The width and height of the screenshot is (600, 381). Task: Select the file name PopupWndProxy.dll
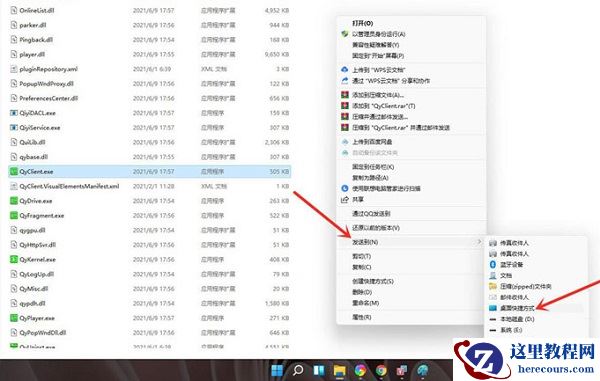coord(47,84)
